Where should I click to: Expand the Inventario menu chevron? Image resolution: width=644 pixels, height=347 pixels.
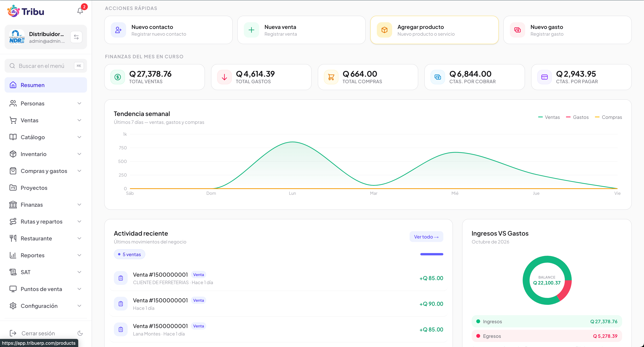79,154
